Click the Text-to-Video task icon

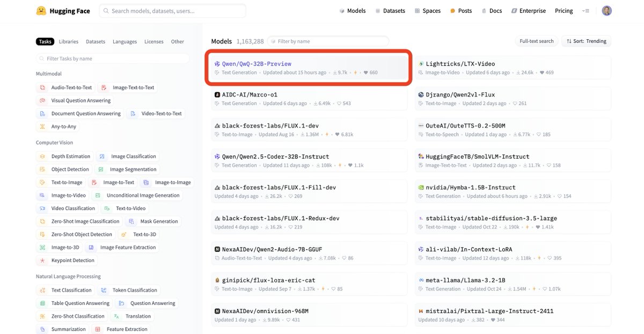[108, 208]
